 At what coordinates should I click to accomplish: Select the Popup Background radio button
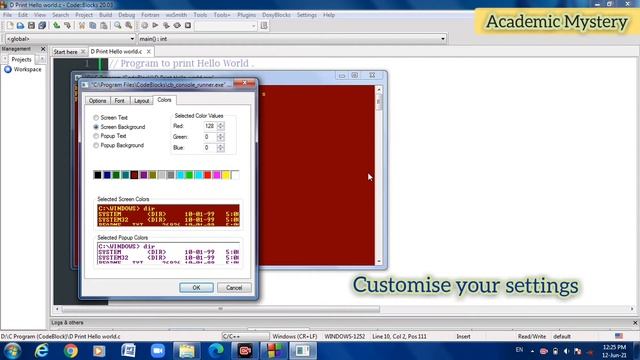[96, 145]
